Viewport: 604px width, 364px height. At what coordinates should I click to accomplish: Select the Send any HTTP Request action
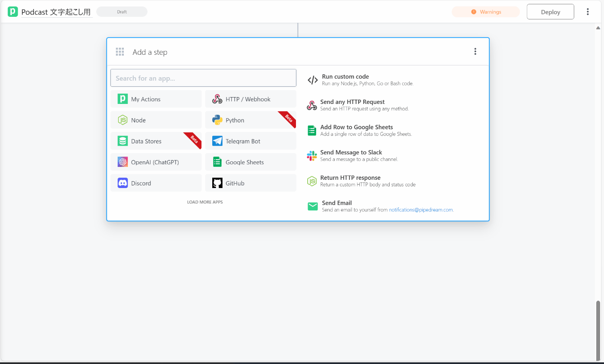(x=358, y=105)
